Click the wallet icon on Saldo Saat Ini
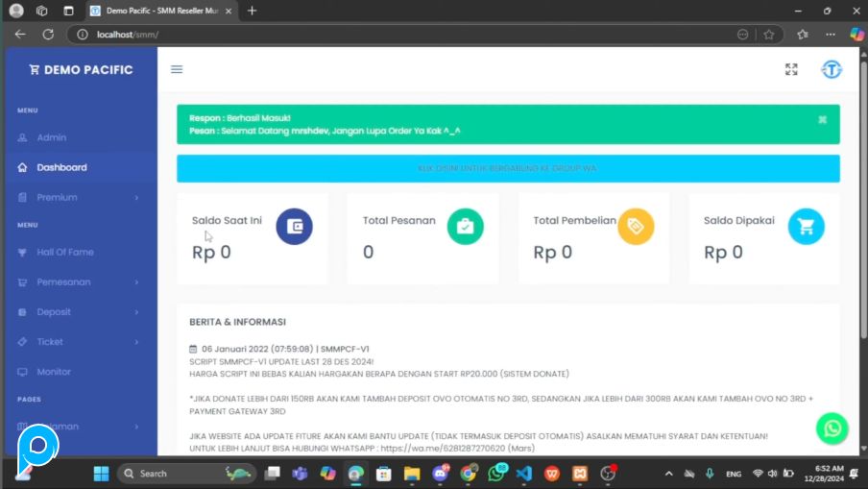868x489 pixels. pos(294,227)
